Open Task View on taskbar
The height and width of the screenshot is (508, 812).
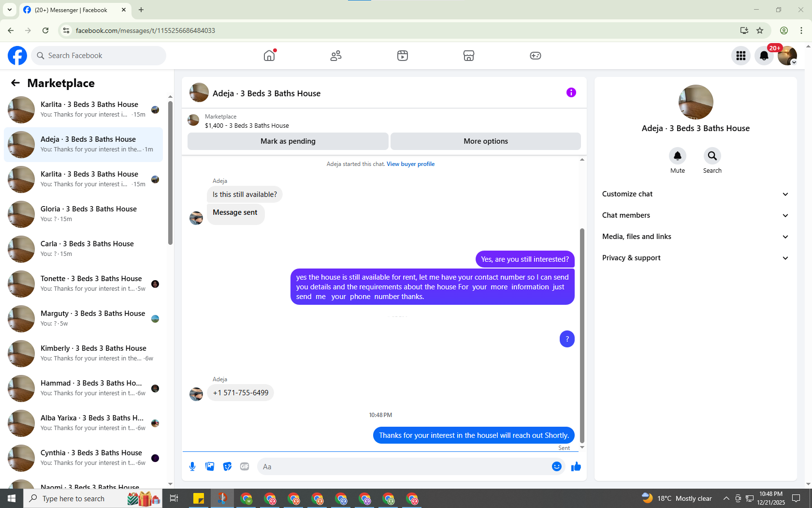[174, 498]
